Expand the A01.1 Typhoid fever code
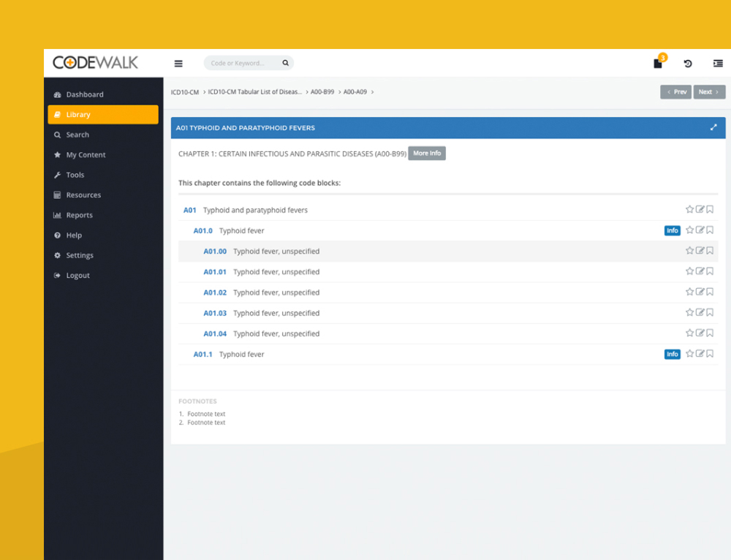This screenshot has width=731, height=560. pyautogui.click(x=202, y=355)
